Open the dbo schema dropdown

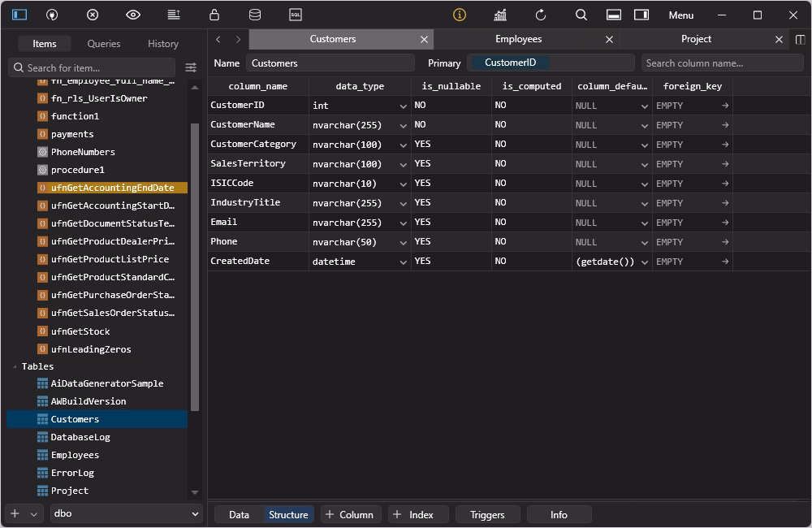[x=126, y=513]
